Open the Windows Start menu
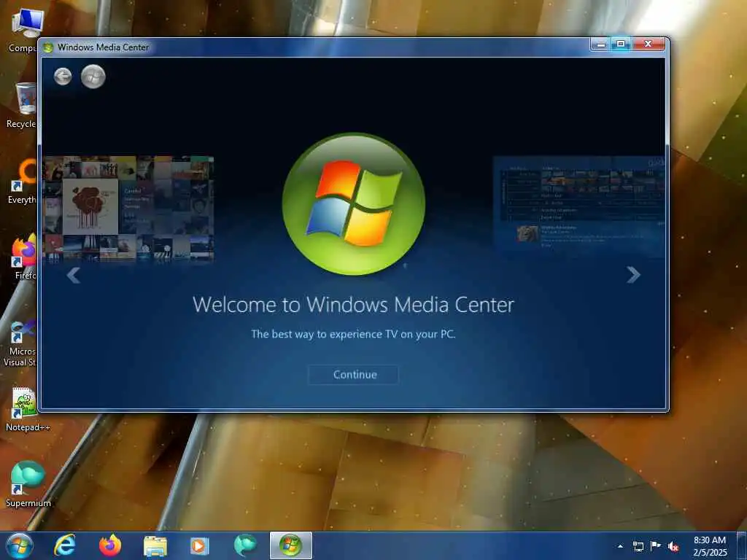Screen dimensions: 747x560 click(20, 545)
